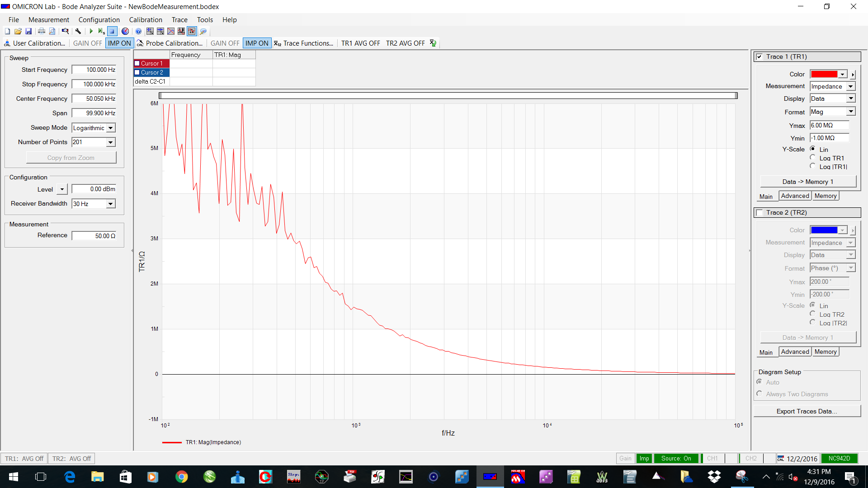This screenshot has width=868, height=488.
Task: Open Trace 2 Format Phase dropdown
Action: [x=850, y=268]
